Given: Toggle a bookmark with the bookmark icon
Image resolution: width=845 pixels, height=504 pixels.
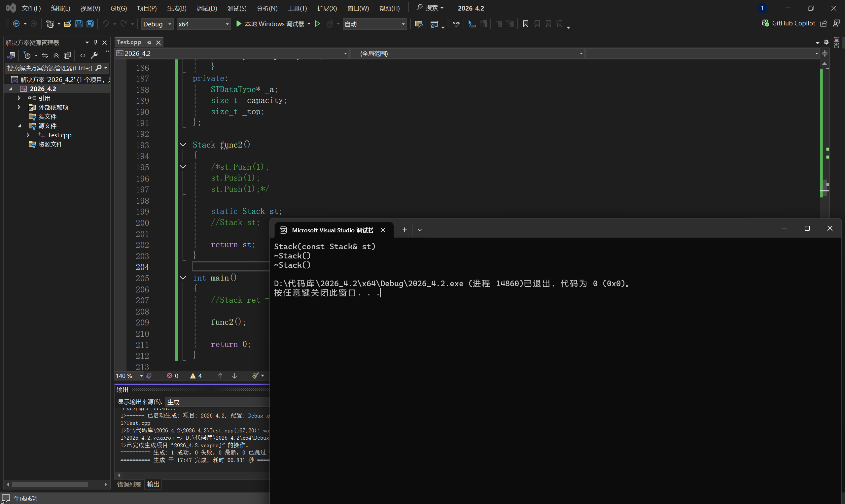Looking at the screenshot, I should pyautogui.click(x=525, y=24).
